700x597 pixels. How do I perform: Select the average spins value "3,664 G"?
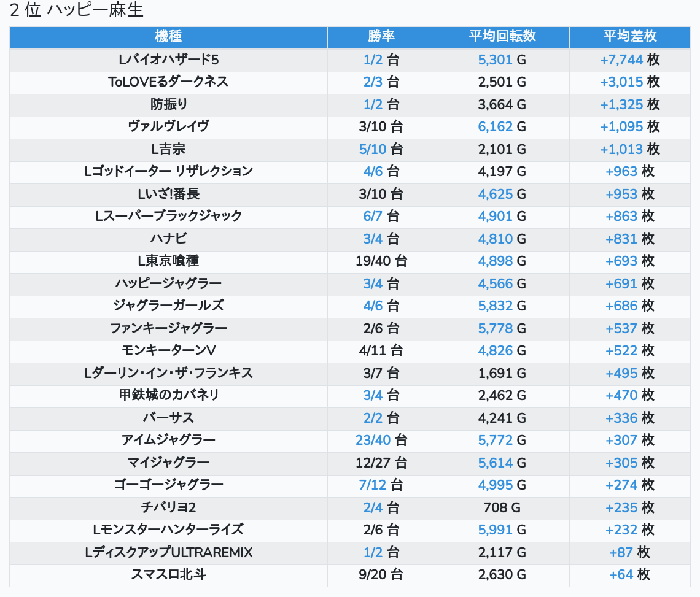click(502, 104)
